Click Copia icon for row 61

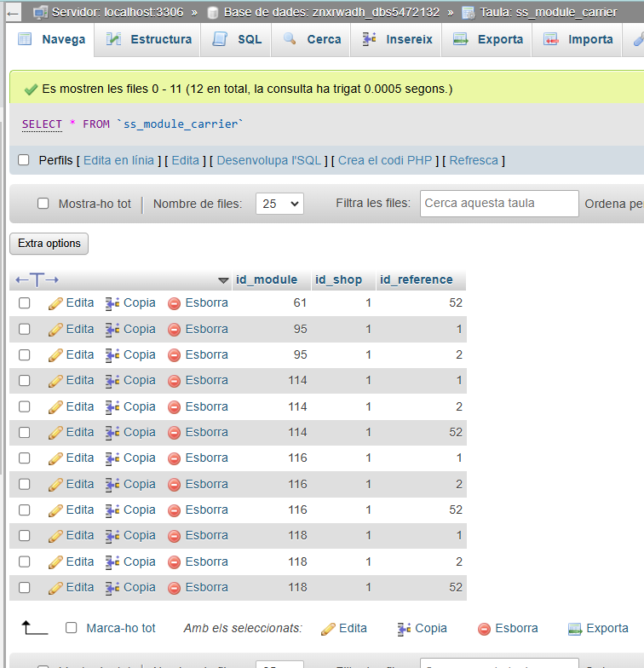(112, 303)
